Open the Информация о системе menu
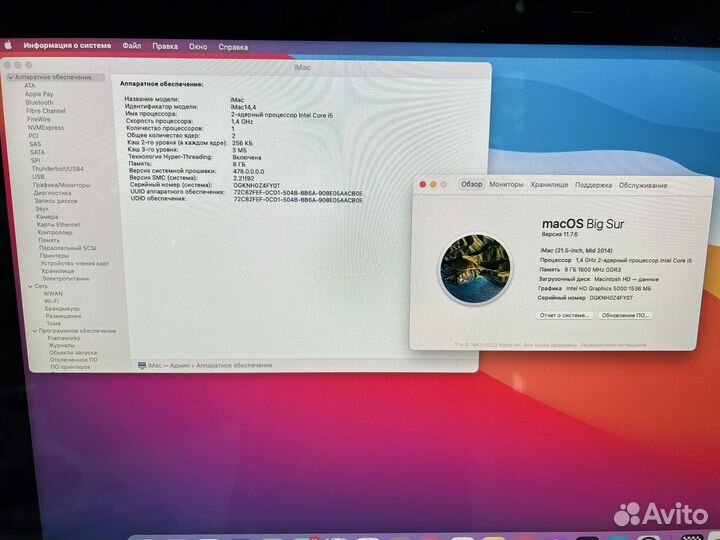 point(67,45)
